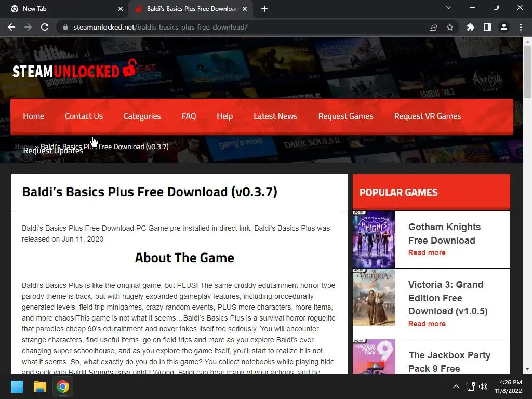
Task: Open the Gotham Knights Free Download link
Action: click(x=444, y=233)
